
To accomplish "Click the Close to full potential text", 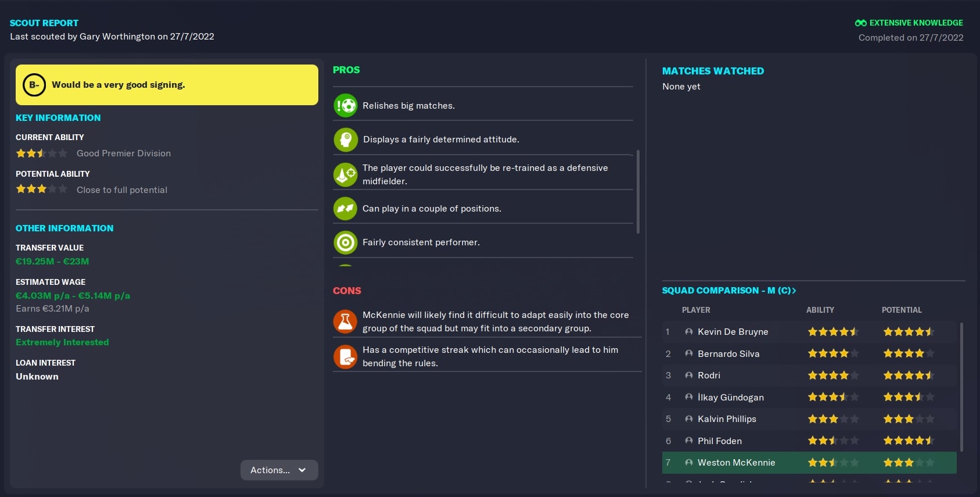I will (x=122, y=190).
